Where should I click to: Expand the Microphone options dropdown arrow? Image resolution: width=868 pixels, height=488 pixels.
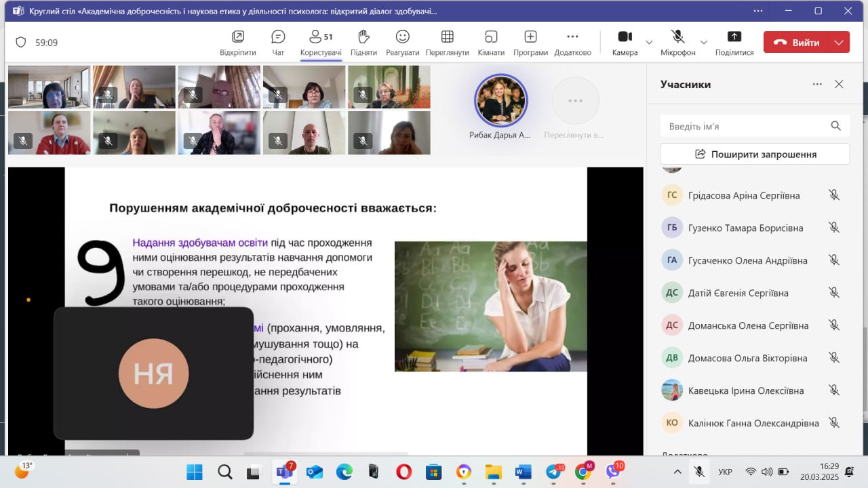(x=703, y=42)
